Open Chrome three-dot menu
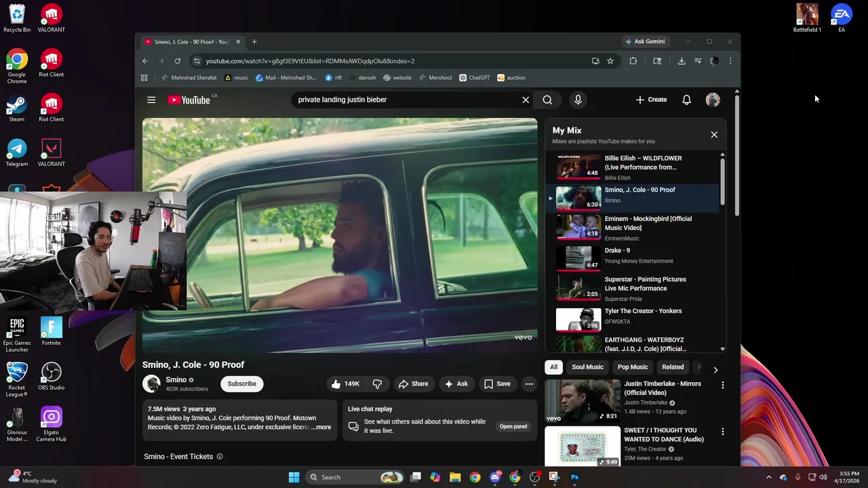This screenshot has height=488, width=868. 730,61
